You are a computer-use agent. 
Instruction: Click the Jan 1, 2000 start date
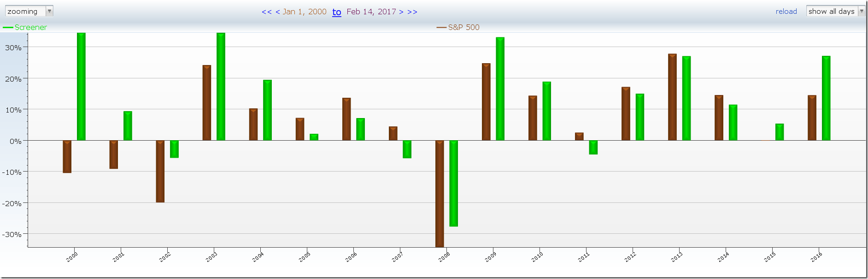pos(305,12)
